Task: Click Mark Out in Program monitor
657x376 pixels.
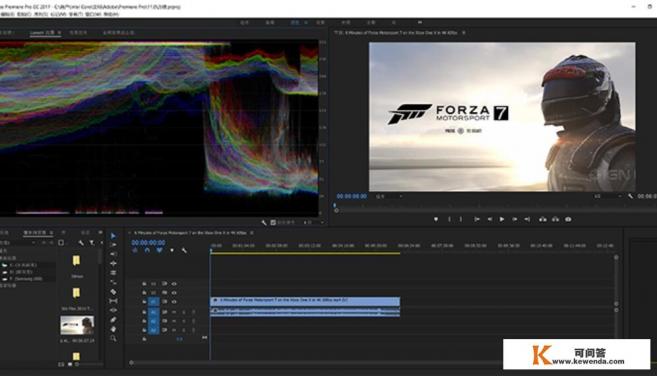Action: coord(460,219)
